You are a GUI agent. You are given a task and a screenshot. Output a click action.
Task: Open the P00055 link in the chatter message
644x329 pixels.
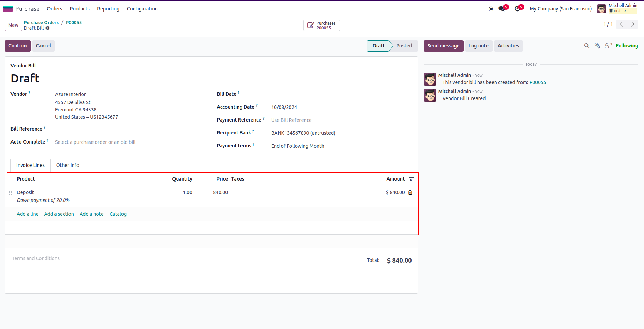pyautogui.click(x=538, y=82)
